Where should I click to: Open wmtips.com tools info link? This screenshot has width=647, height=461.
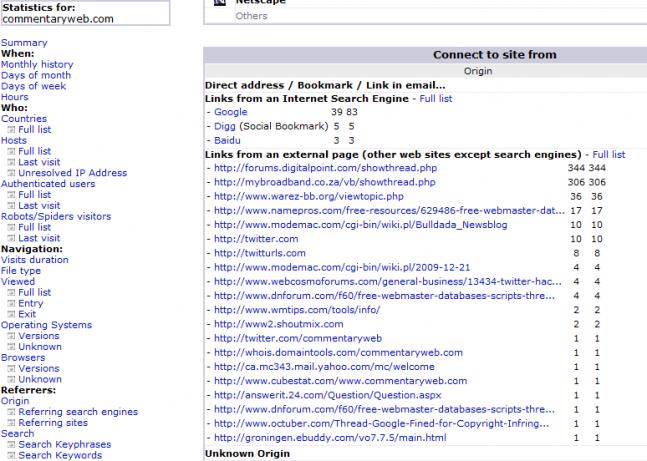click(x=297, y=310)
